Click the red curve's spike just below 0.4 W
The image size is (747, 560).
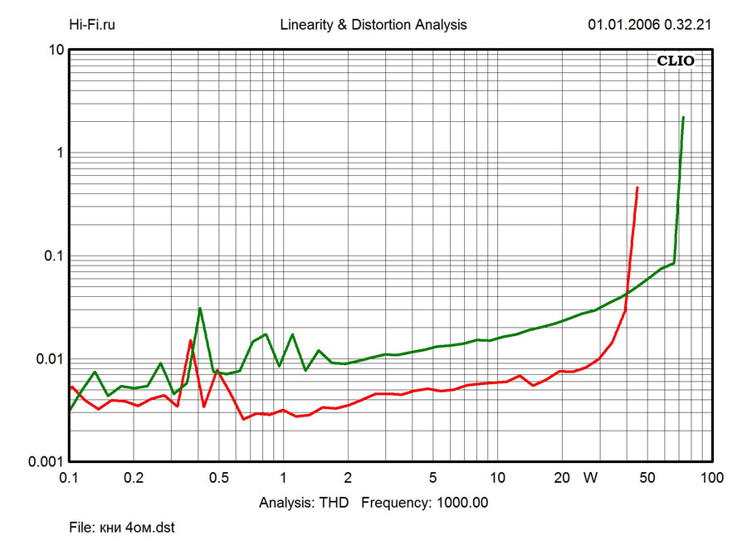click(x=190, y=340)
